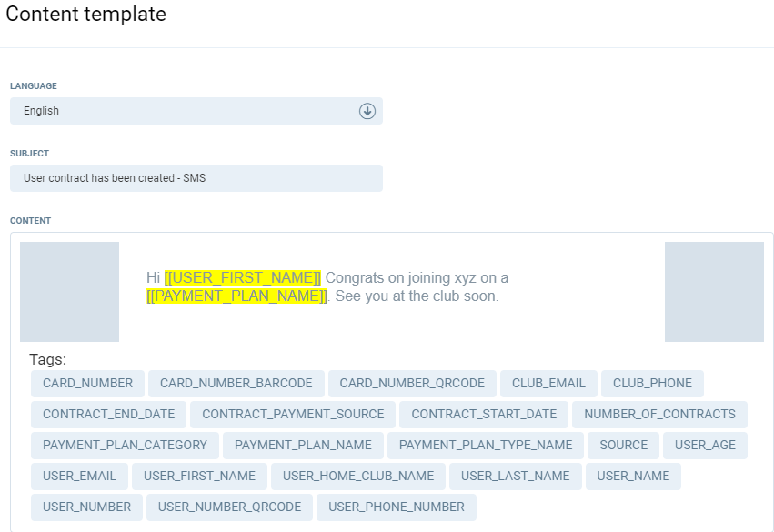Insert the PAYMENT_PLAN_TYPE_NAME tag
The height and width of the screenshot is (532, 774).
coord(486,446)
